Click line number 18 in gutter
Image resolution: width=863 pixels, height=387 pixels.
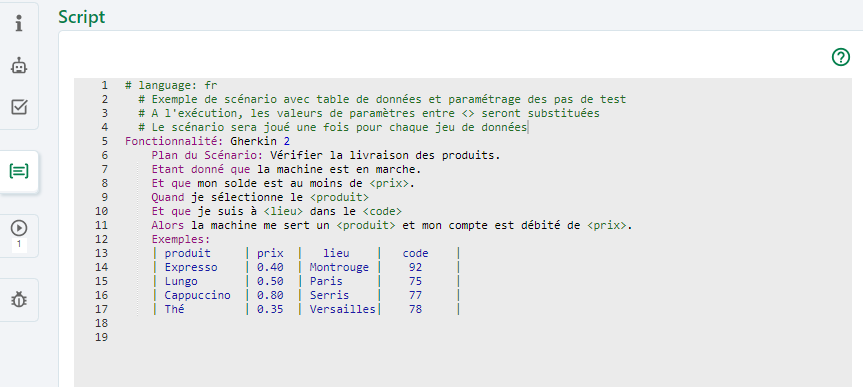pyautogui.click(x=102, y=323)
